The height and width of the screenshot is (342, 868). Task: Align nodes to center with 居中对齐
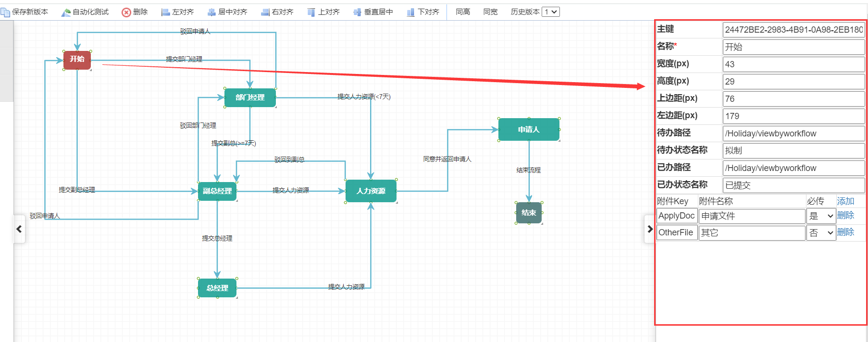[x=227, y=12]
